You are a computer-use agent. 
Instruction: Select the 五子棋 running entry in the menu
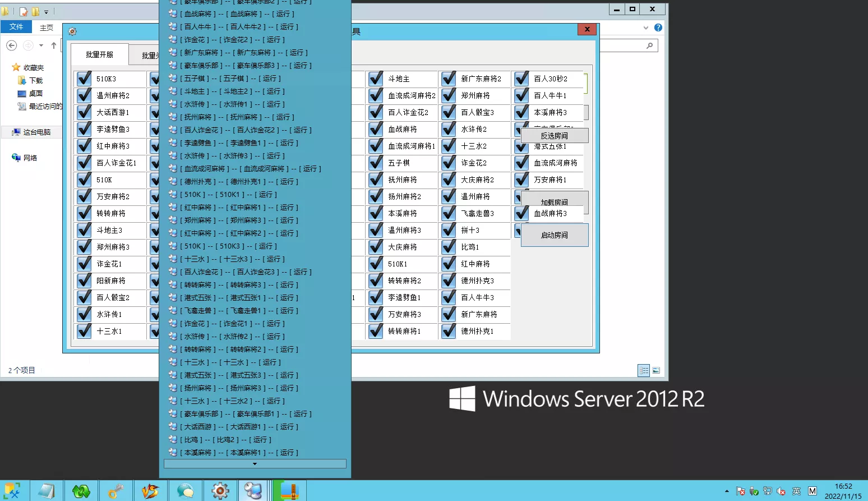click(230, 79)
